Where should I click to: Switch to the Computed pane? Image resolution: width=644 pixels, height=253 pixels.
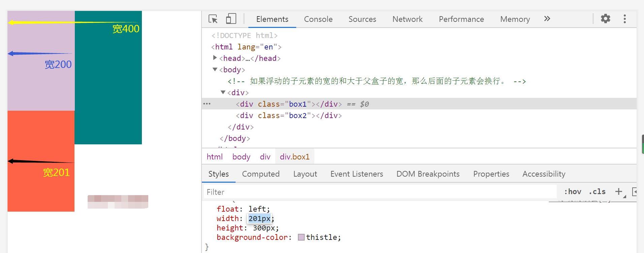tap(261, 174)
